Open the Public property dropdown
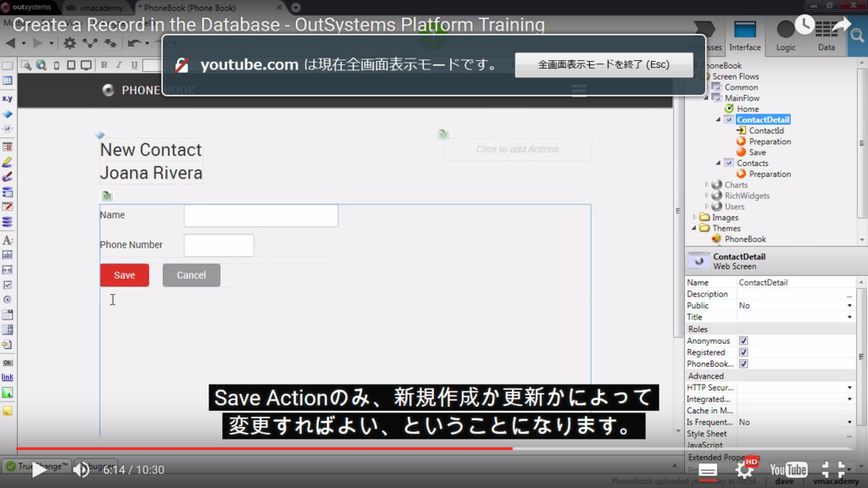 coord(849,306)
